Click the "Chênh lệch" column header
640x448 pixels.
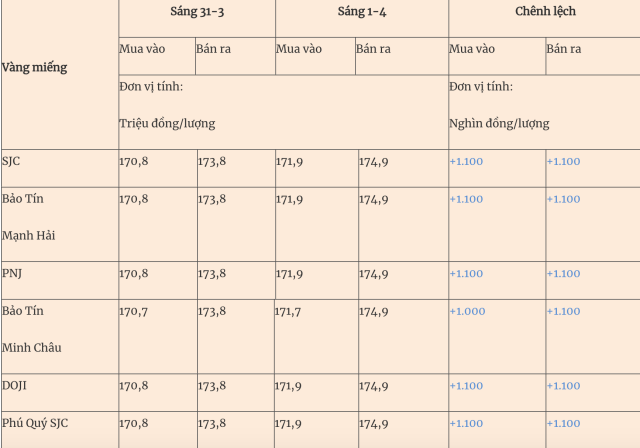coord(543,11)
